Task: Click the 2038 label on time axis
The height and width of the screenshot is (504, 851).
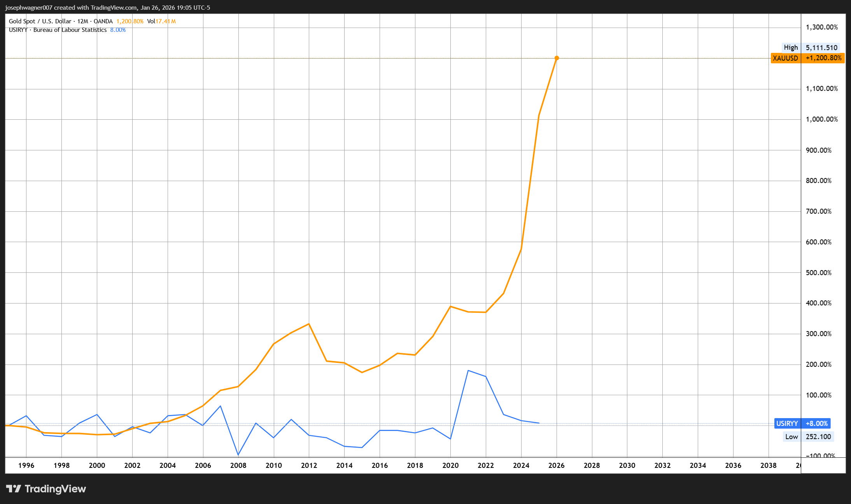Action: (x=768, y=465)
